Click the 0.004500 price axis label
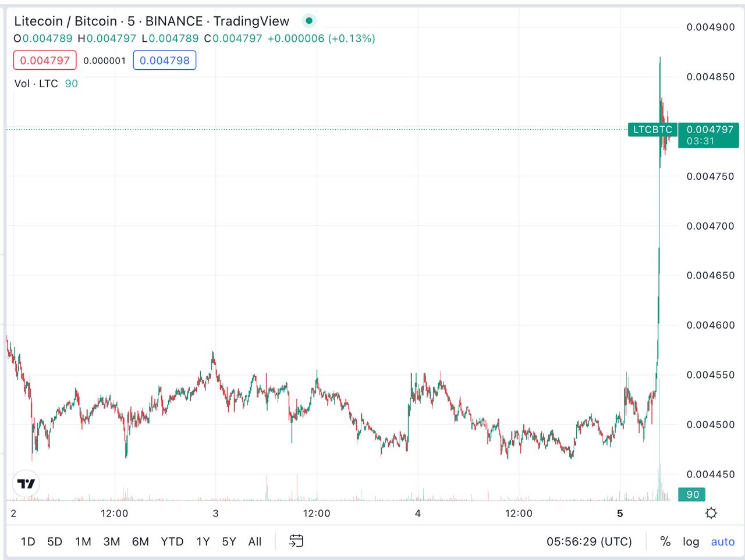Image resolution: width=745 pixels, height=560 pixels. (x=711, y=425)
